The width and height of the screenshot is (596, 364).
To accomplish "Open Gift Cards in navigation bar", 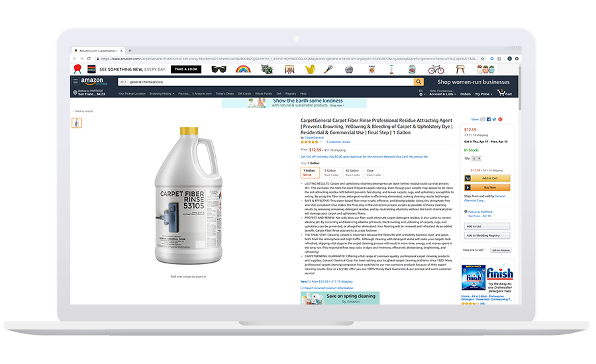I will point(244,93).
